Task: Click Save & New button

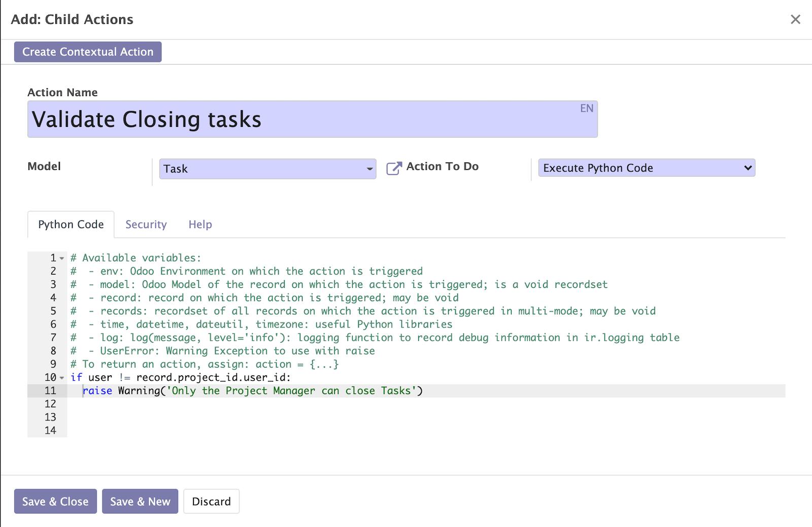Action: point(140,501)
